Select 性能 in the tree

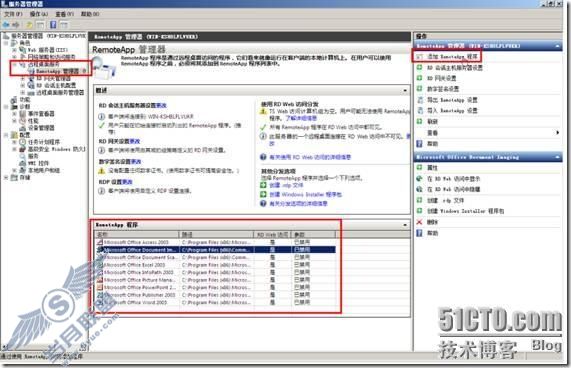point(33,120)
